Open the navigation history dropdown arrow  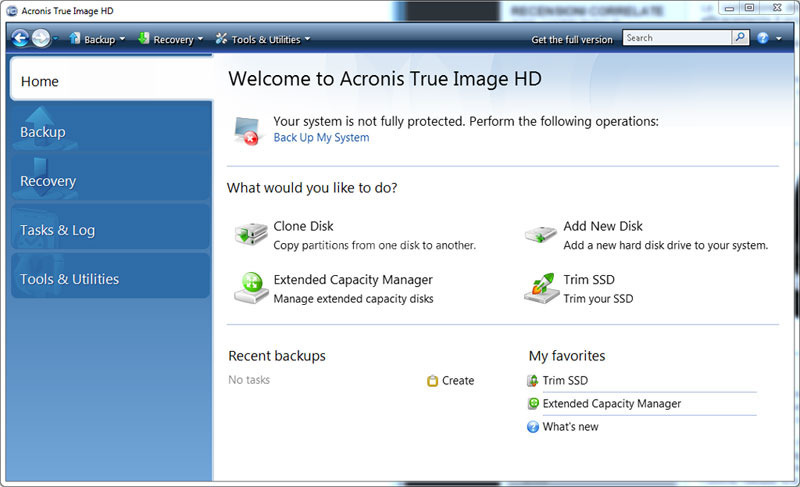[x=56, y=39]
